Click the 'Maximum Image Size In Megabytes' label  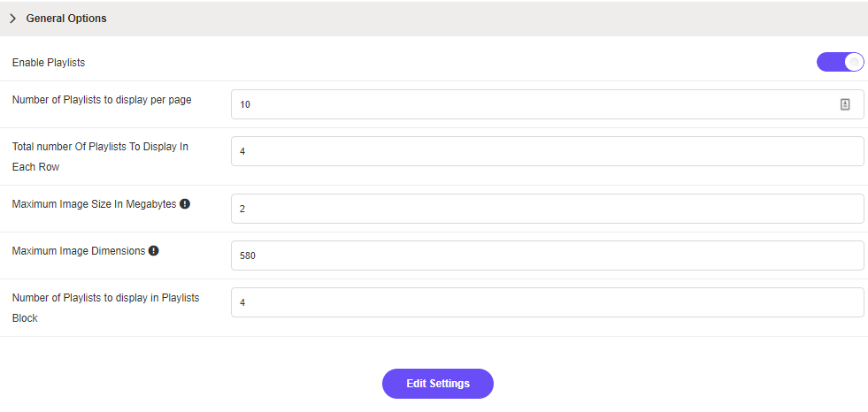click(94, 203)
